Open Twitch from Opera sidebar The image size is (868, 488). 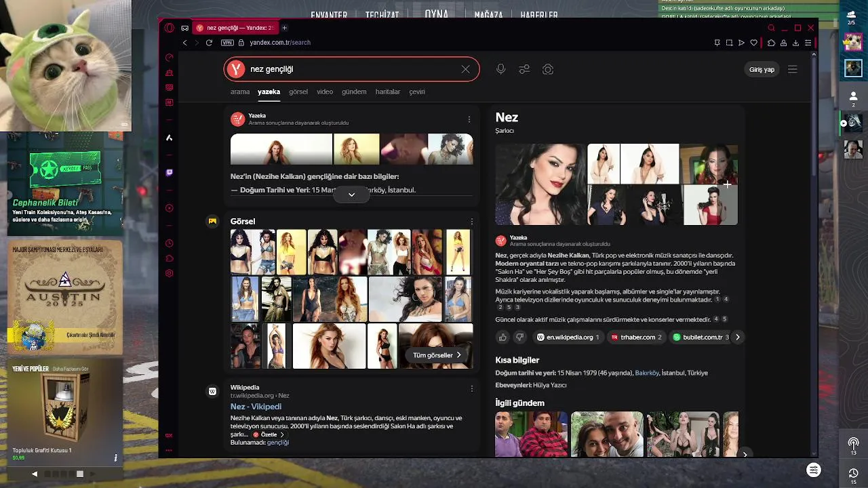click(169, 172)
